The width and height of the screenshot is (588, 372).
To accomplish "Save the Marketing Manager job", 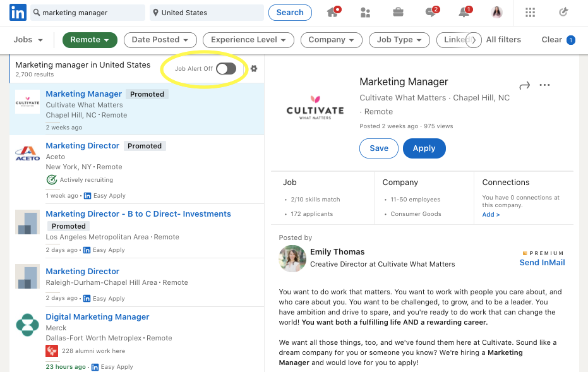I will click(x=379, y=148).
